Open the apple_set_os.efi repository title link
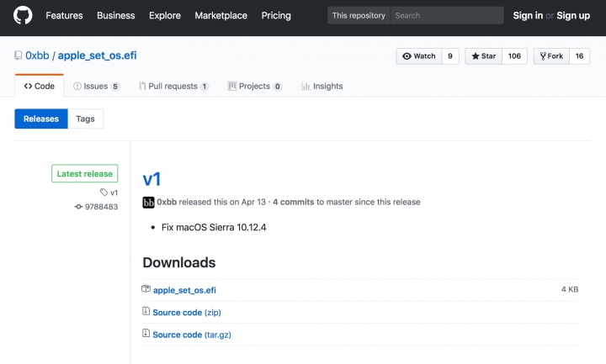Image resolution: width=606 pixels, height=364 pixels. click(98, 55)
